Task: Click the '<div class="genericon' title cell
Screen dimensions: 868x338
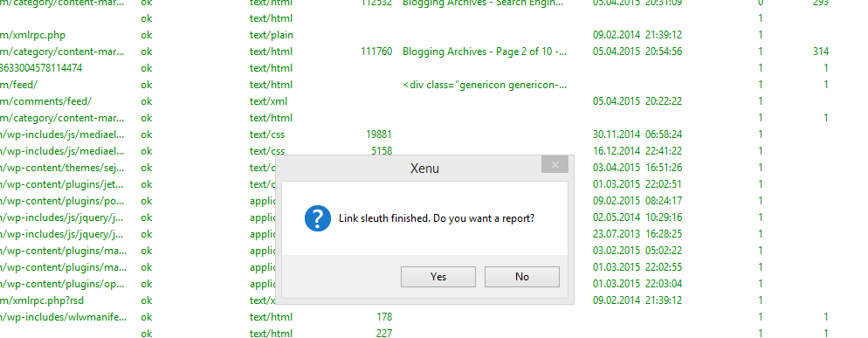Action: pos(485,85)
